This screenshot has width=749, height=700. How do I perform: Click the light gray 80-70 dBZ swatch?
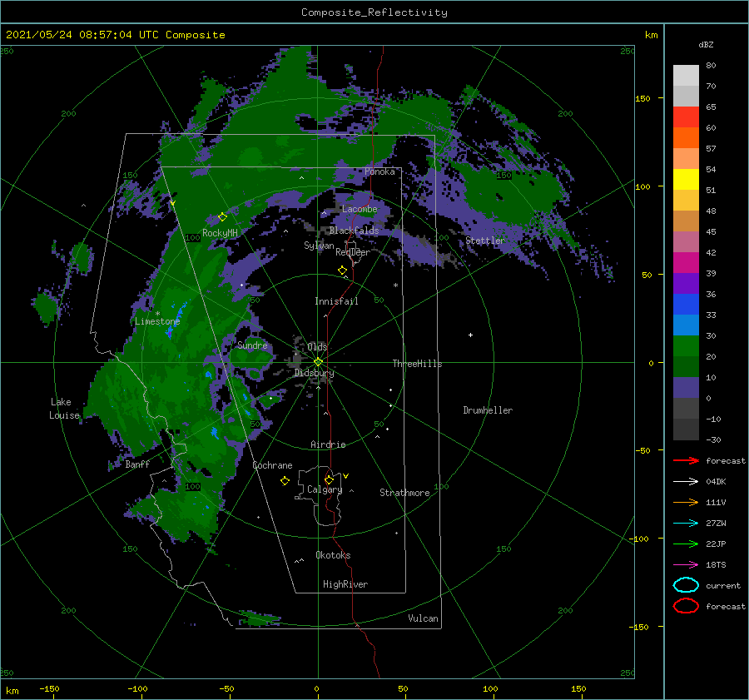pyautogui.click(x=686, y=76)
